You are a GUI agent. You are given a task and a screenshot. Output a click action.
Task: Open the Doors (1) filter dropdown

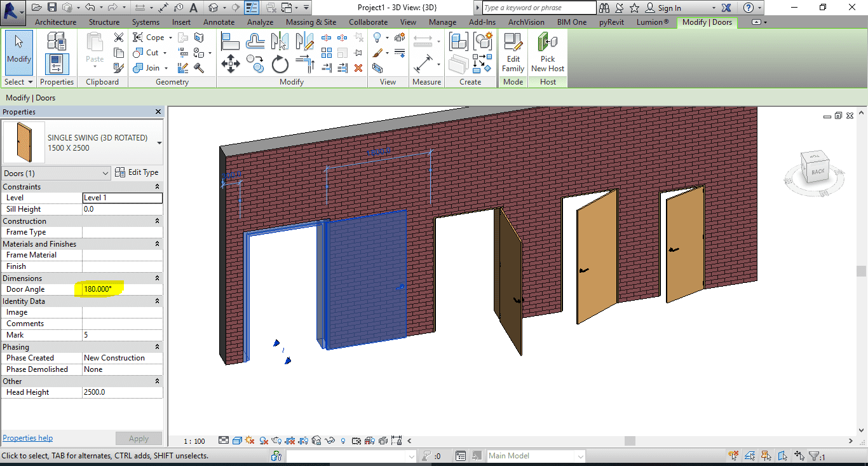tap(105, 173)
